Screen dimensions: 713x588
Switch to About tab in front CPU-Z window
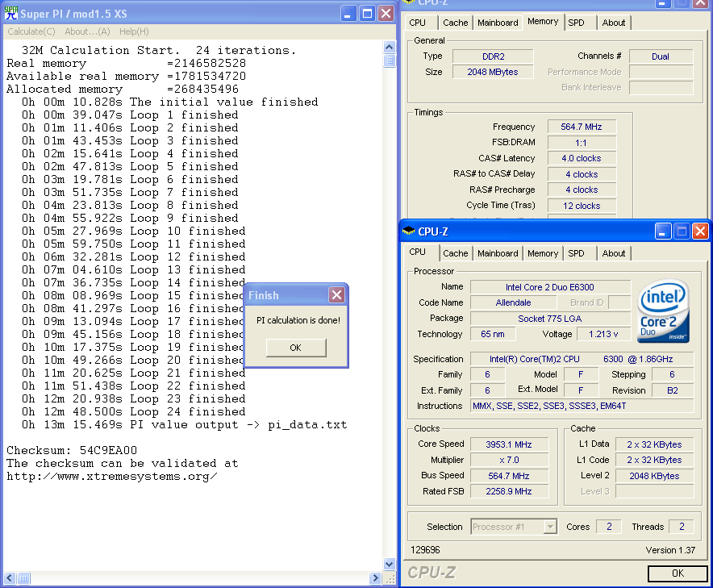(614, 253)
